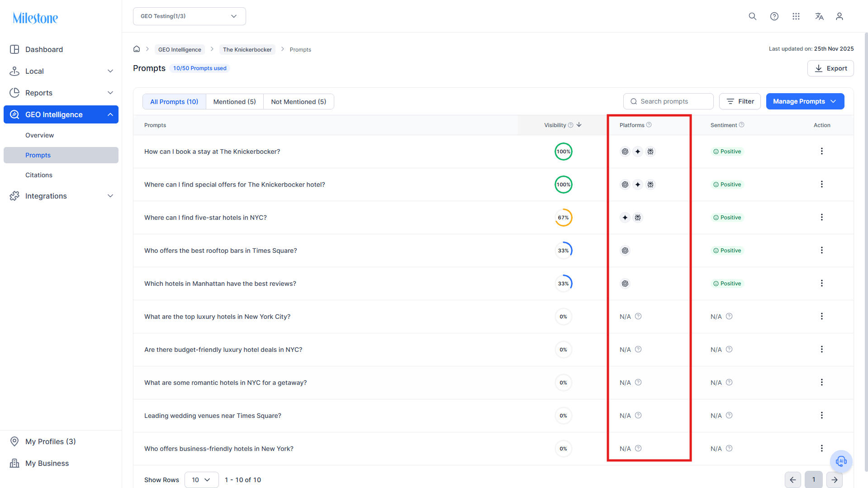Go to Dashboard in the sidebar
This screenshot has height=488, width=868.
click(x=61, y=49)
